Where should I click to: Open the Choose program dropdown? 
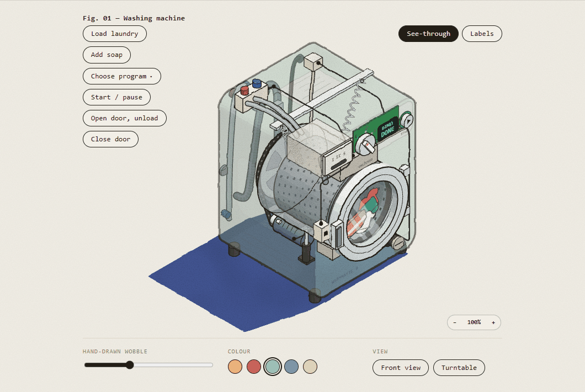[x=121, y=76]
